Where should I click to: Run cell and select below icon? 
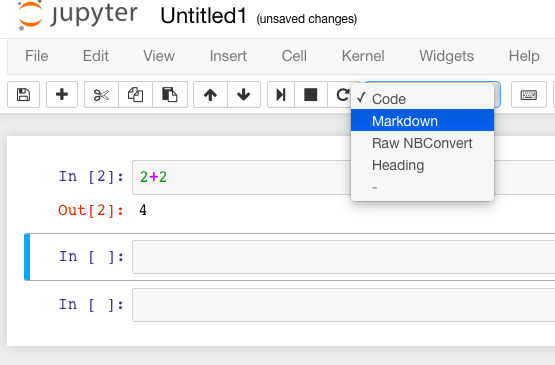[281, 95]
